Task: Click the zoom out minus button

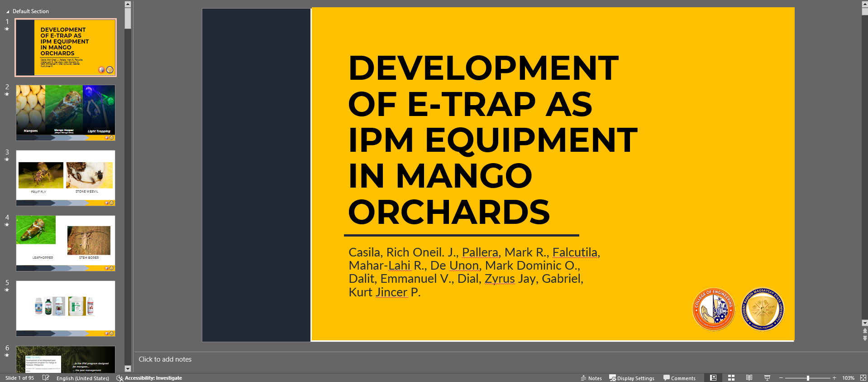Action: point(781,378)
